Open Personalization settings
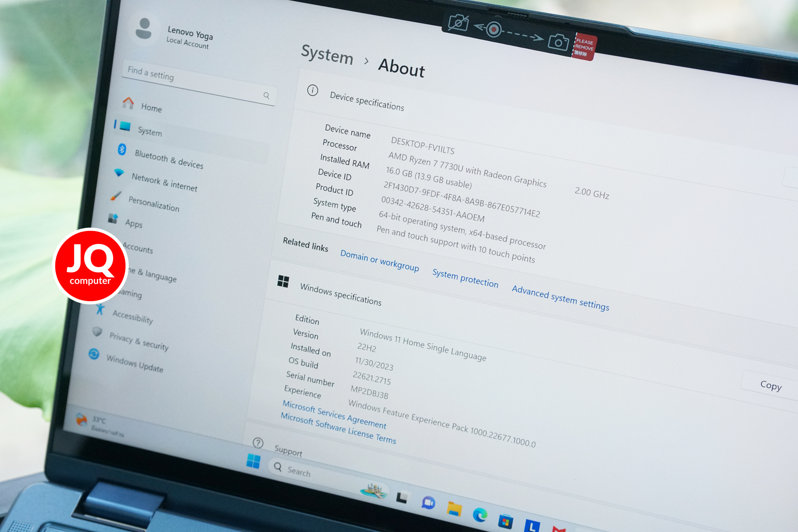Screen dimensions: 798x532 pos(154,204)
